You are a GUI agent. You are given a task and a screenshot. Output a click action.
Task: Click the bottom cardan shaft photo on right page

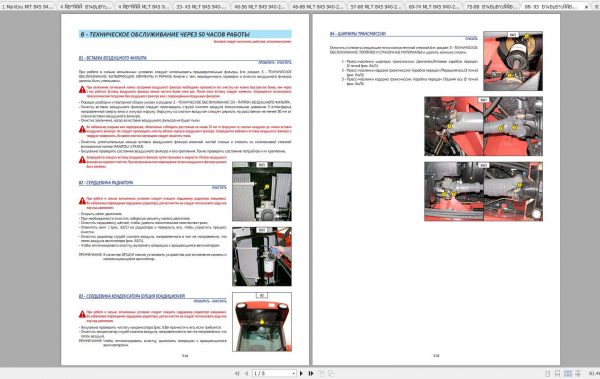[x=483, y=191]
